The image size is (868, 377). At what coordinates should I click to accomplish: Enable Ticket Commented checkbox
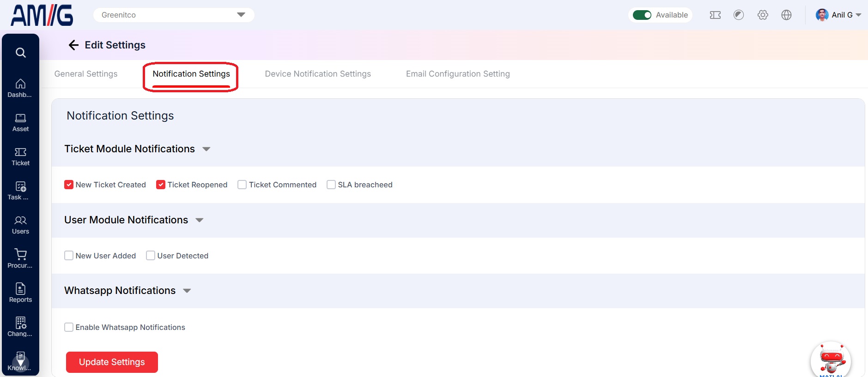coord(242,185)
